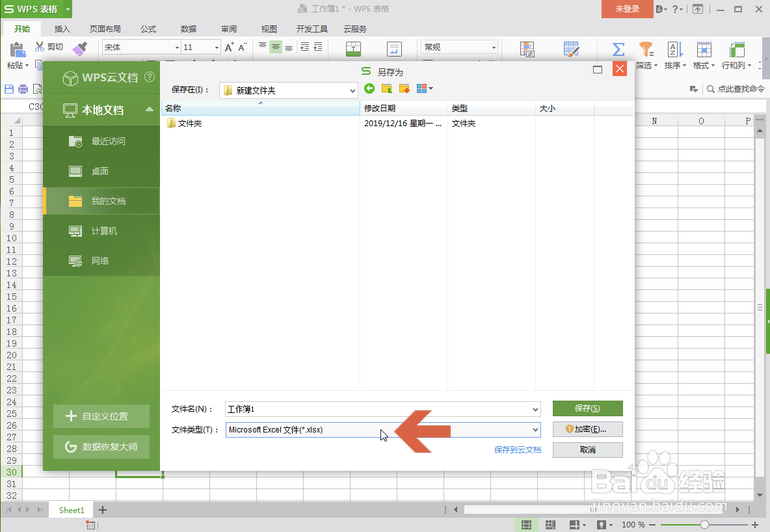This screenshot has height=532, width=770.
Task: Select 网络 in sidebar
Action: [x=101, y=261]
